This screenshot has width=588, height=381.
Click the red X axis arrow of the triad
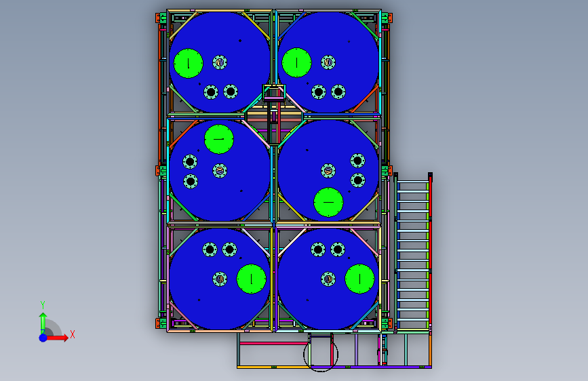pos(57,338)
